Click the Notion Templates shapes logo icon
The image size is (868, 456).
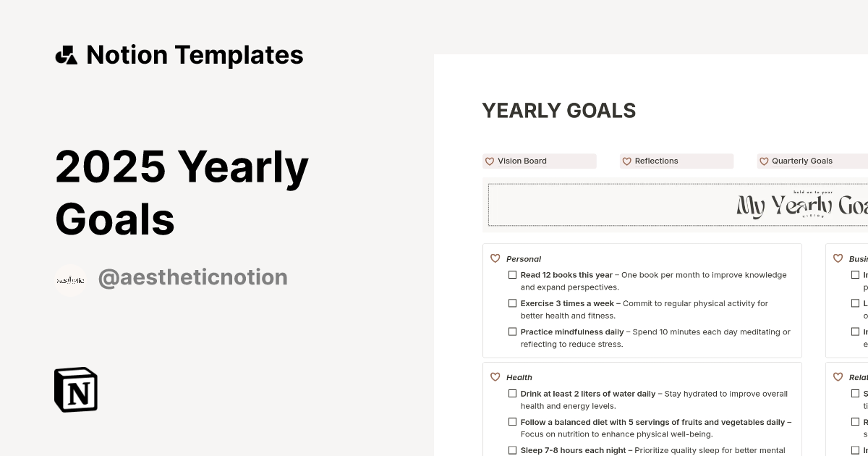click(x=66, y=55)
